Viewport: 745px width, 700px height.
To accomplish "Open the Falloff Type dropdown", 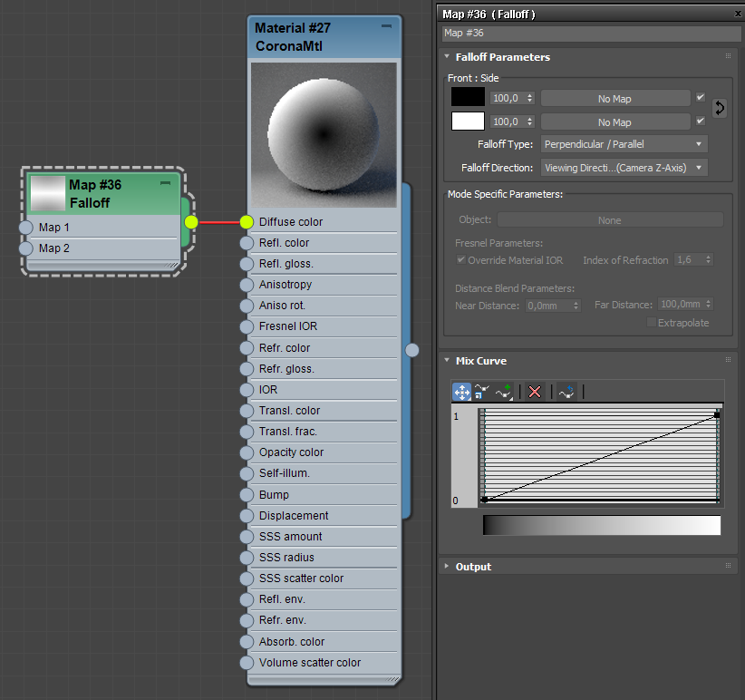I will click(x=624, y=144).
